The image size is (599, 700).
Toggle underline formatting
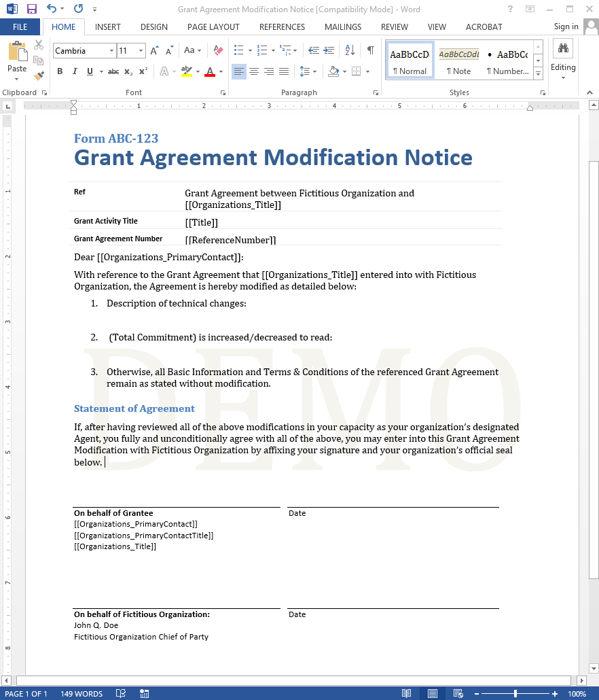point(90,71)
